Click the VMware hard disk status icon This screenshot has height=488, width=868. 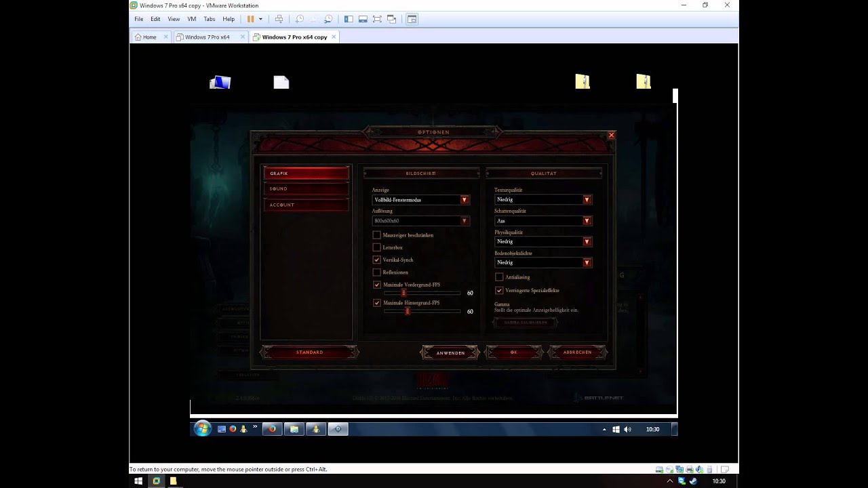659,469
